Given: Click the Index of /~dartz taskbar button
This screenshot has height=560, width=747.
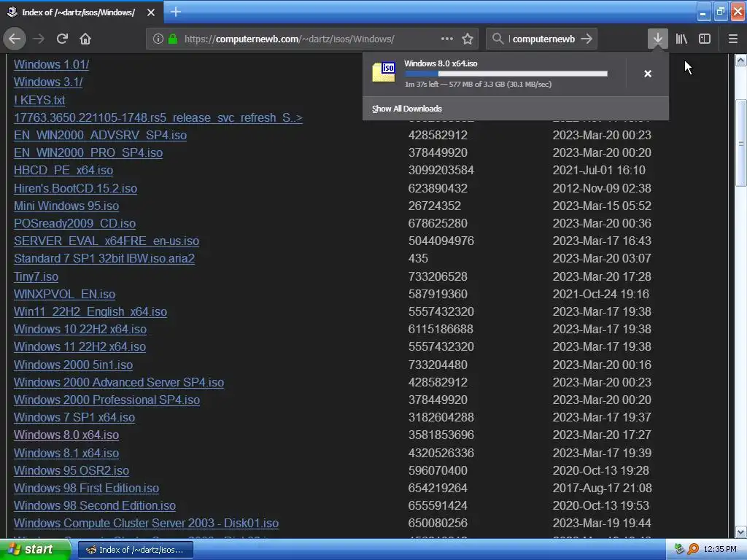Looking at the screenshot, I should 135,550.
